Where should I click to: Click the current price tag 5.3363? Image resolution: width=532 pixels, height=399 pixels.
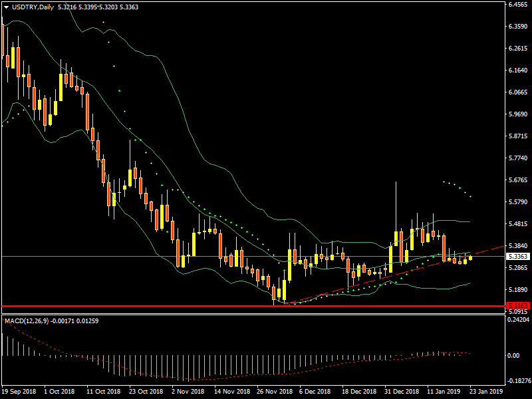tap(518, 256)
